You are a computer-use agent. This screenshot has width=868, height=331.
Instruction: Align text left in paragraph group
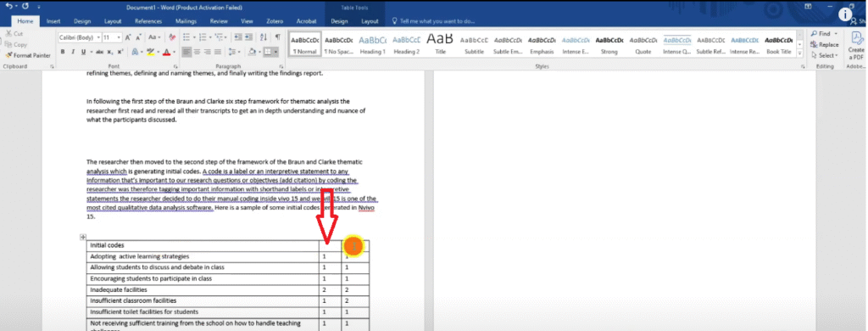click(x=187, y=52)
